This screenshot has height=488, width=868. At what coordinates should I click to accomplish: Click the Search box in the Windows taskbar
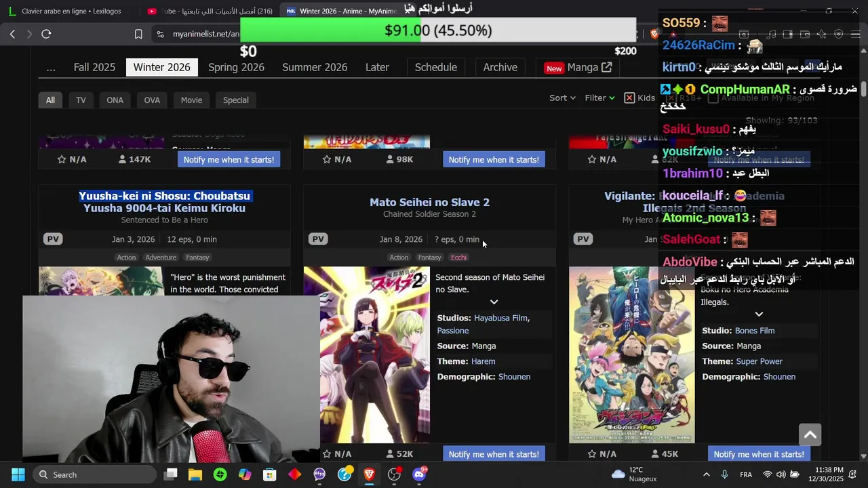[94, 474]
